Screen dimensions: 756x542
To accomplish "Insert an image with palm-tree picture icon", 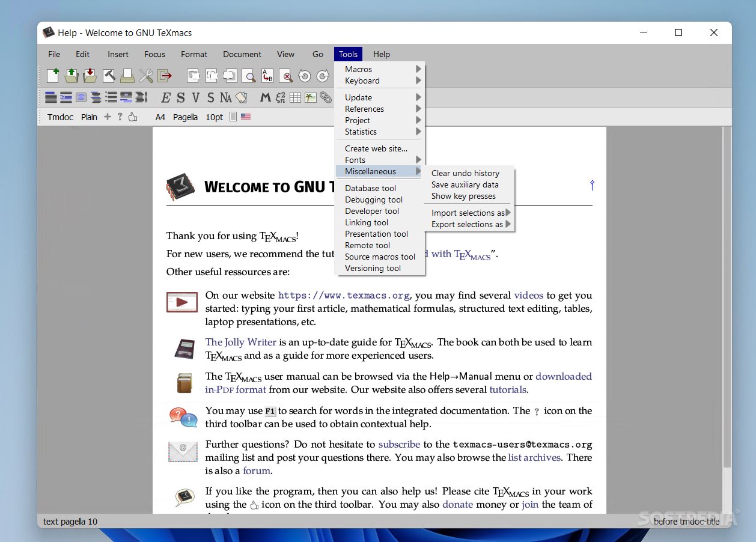I will pyautogui.click(x=310, y=97).
